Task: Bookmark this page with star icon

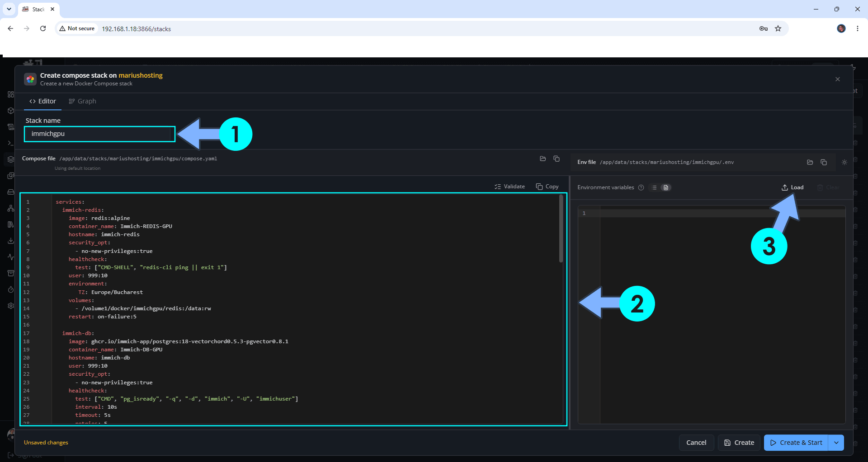Action: tap(778, 28)
